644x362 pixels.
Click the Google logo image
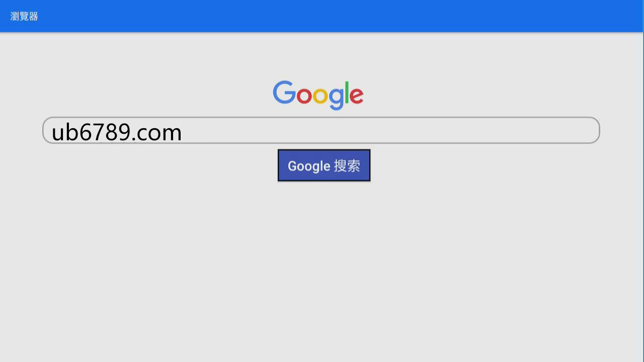(318, 95)
